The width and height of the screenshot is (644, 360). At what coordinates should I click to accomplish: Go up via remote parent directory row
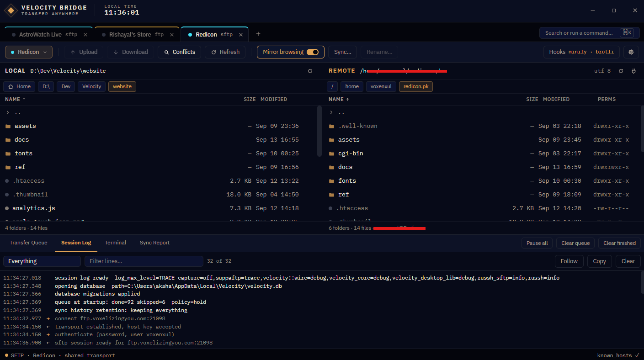[x=481, y=112]
